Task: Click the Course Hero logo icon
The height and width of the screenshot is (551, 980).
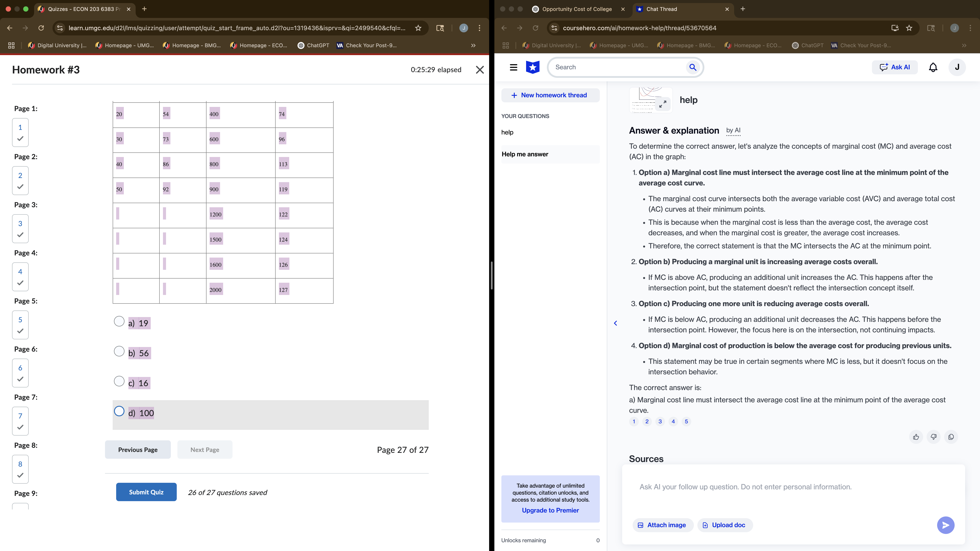Action: [x=533, y=67]
